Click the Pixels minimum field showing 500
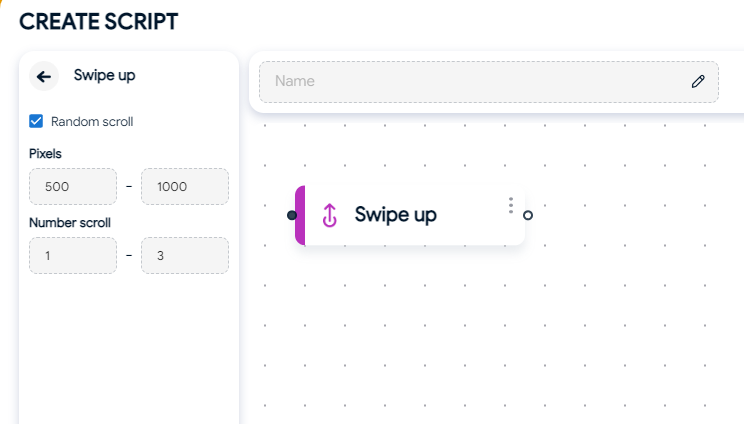744x424 pixels. [73, 186]
